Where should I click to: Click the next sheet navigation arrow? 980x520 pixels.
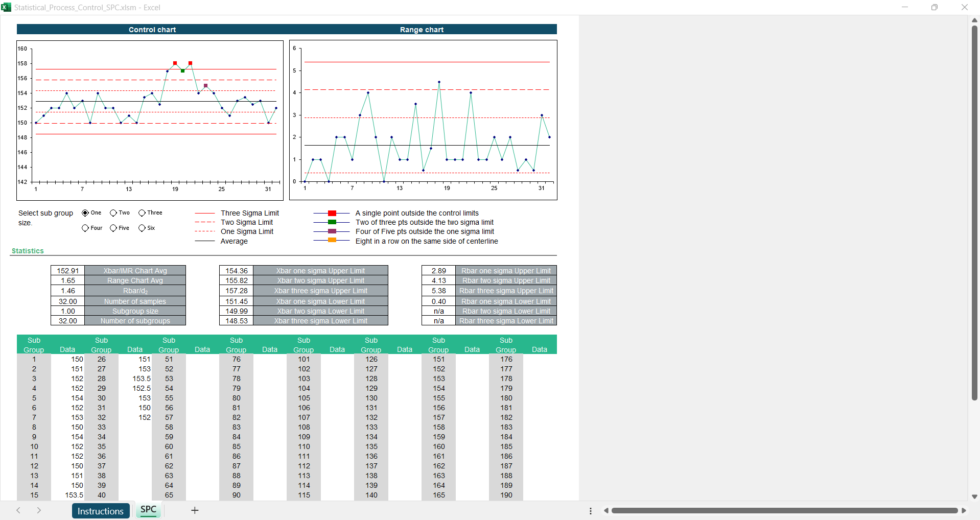pos(39,510)
